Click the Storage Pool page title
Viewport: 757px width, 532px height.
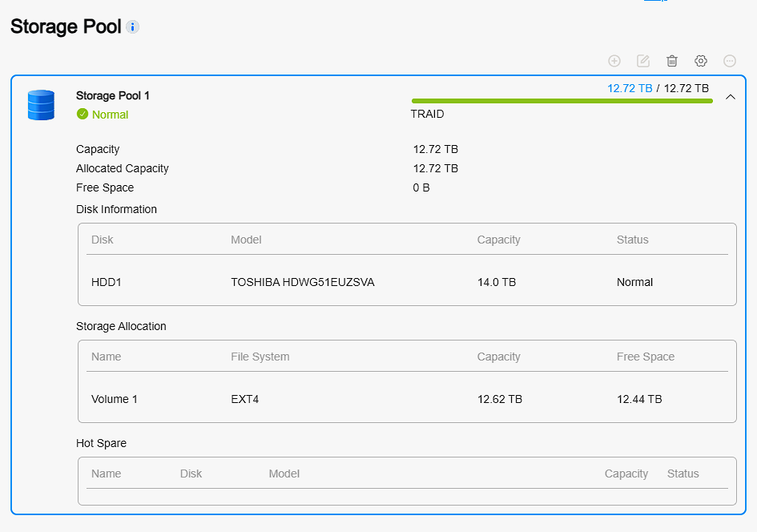coord(66,26)
